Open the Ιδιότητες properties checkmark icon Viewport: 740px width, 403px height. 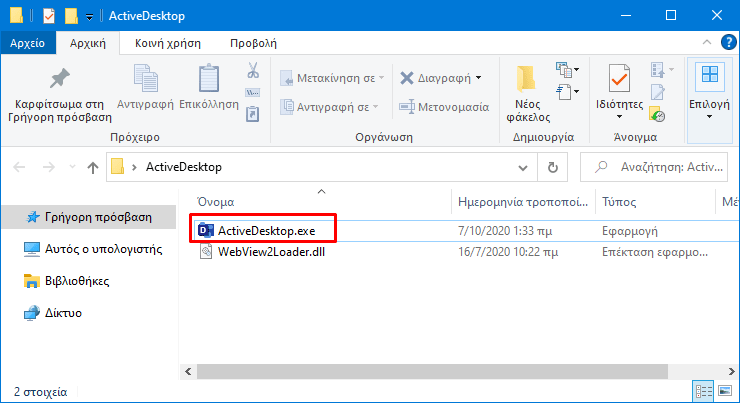(x=619, y=78)
